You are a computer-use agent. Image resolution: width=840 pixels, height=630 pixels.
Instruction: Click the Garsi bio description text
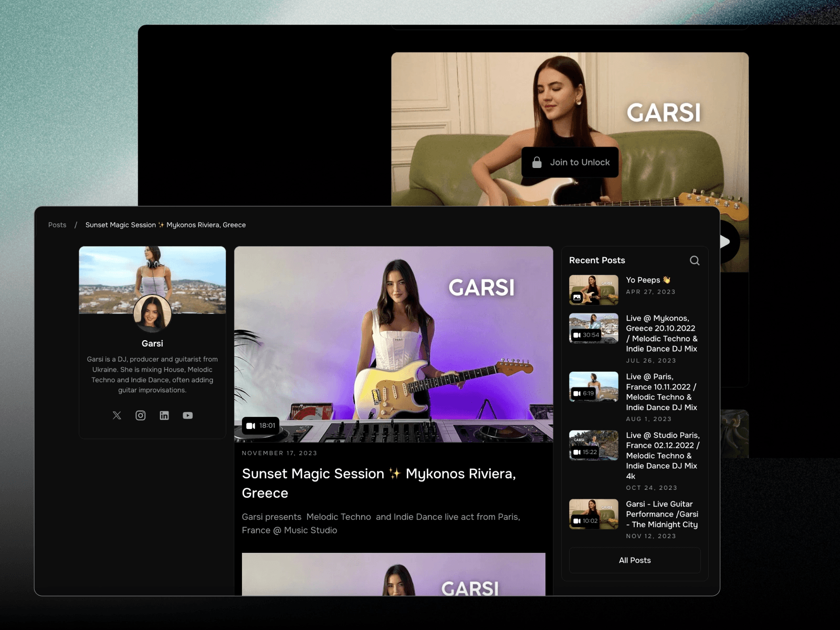point(152,375)
